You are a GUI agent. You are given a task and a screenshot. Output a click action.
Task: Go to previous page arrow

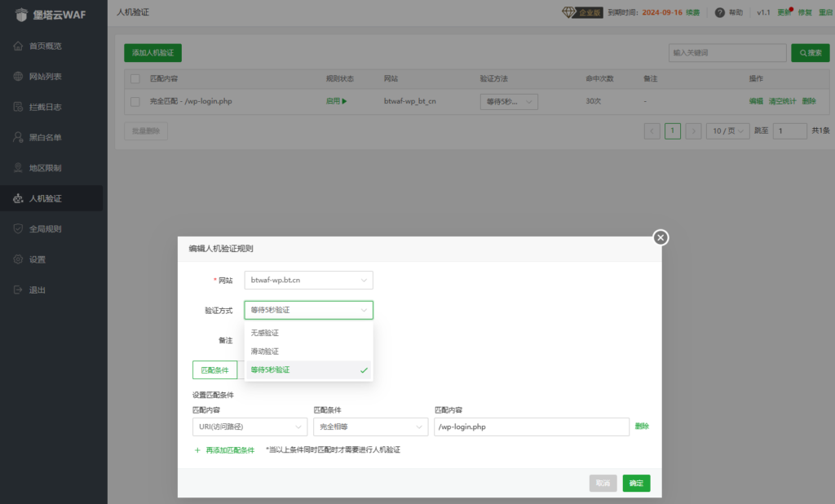pyautogui.click(x=652, y=131)
